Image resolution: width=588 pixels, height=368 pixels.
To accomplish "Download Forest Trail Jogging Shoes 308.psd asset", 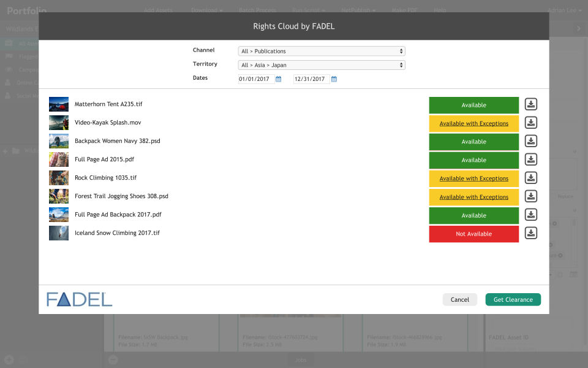I will click(530, 196).
